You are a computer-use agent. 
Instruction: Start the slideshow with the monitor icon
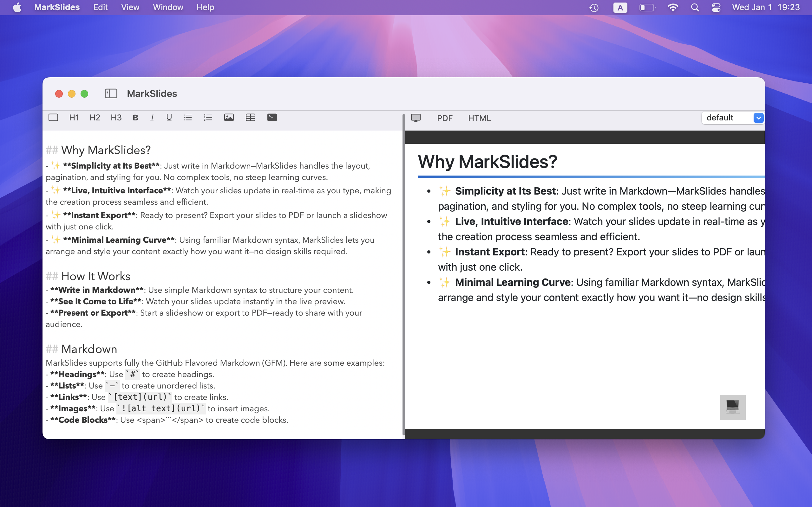[416, 118]
